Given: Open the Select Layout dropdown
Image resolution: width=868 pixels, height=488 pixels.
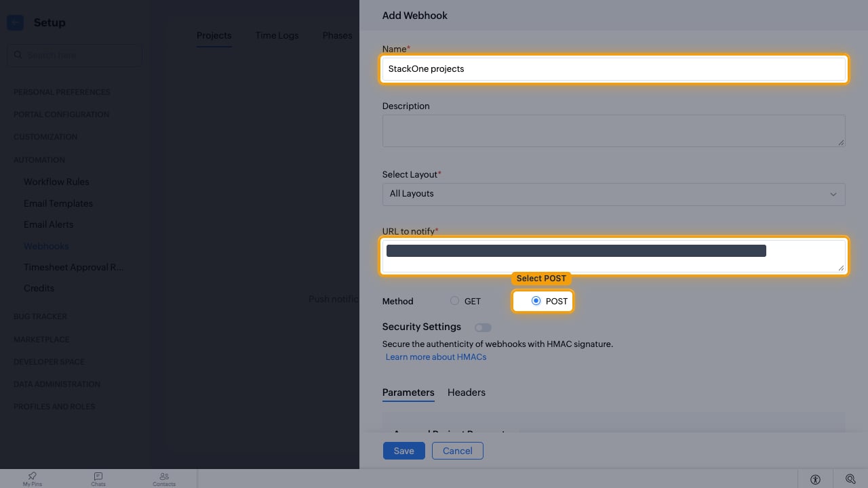Looking at the screenshot, I should tap(614, 194).
